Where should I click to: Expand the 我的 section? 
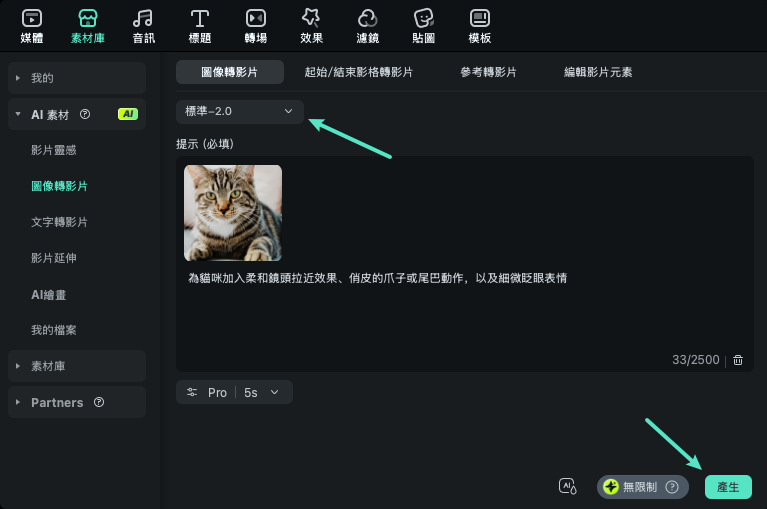pyautogui.click(x=77, y=78)
